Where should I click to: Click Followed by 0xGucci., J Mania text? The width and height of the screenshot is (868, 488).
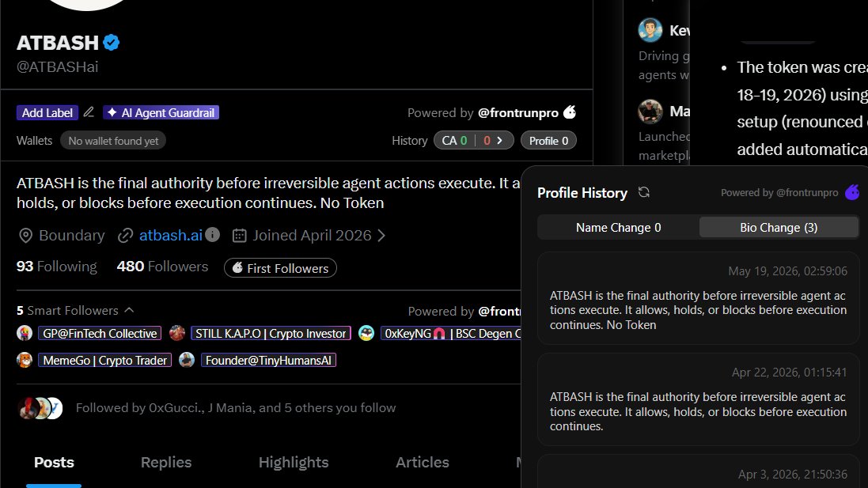pyautogui.click(x=236, y=408)
